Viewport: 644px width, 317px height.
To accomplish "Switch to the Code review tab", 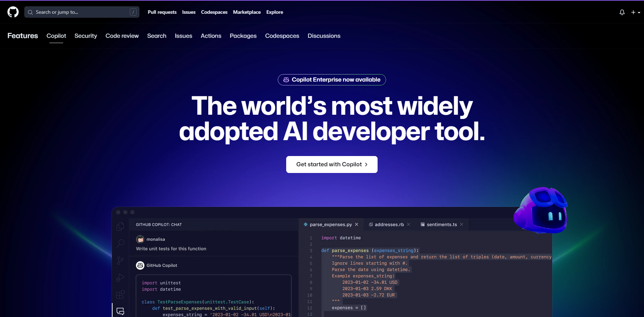I will [x=122, y=36].
